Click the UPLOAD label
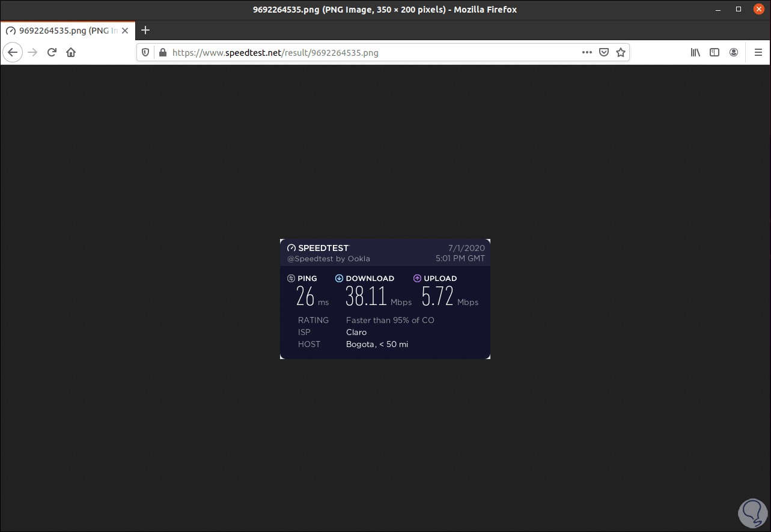Image resolution: width=771 pixels, height=532 pixels. [440, 279]
